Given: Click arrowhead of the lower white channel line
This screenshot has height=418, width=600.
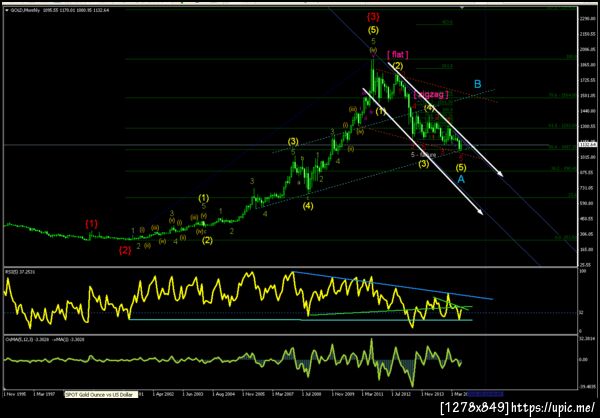Looking at the screenshot, I should (481, 212).
